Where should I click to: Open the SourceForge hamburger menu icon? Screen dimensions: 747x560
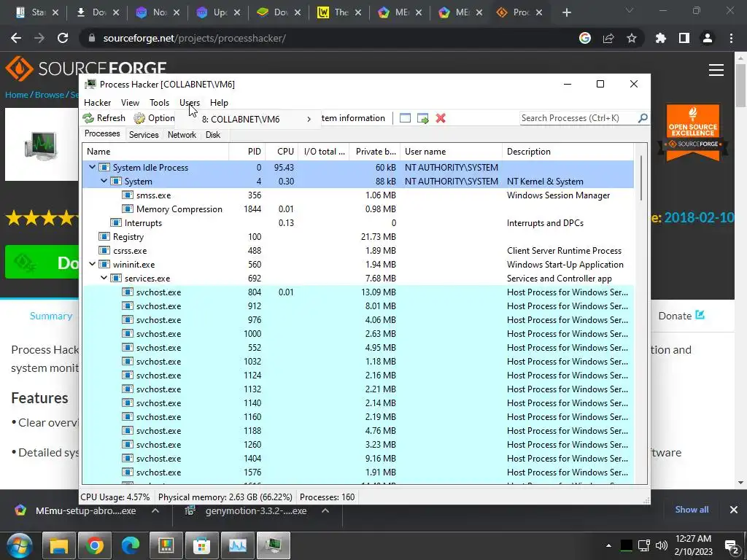click(716, 70)
